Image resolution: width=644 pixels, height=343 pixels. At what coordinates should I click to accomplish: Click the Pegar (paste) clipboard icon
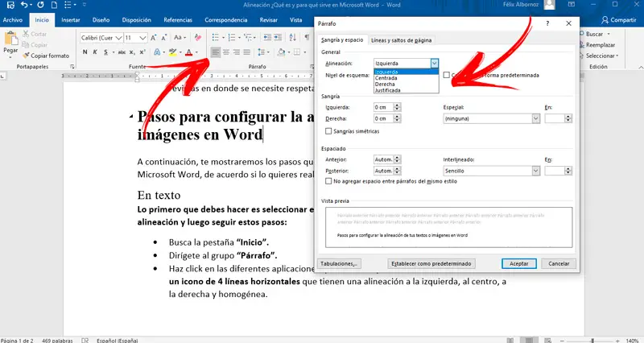coord(10,39)
